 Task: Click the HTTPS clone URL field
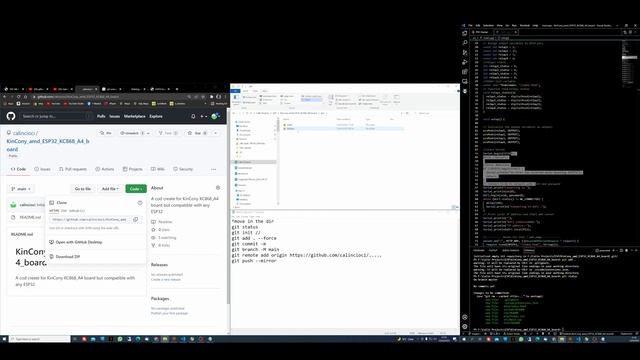tap(90, 220)
